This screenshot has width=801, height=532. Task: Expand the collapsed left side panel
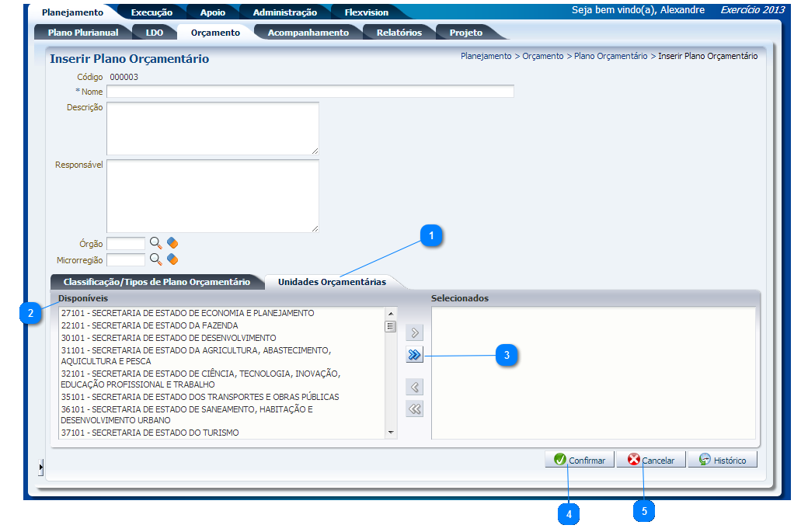(x=40, y=467)
